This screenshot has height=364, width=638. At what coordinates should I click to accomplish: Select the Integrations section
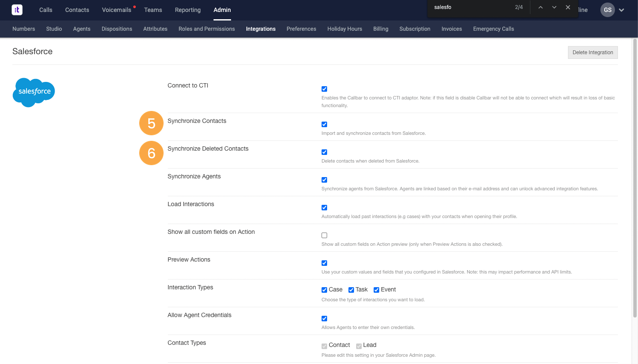[261, 29]
